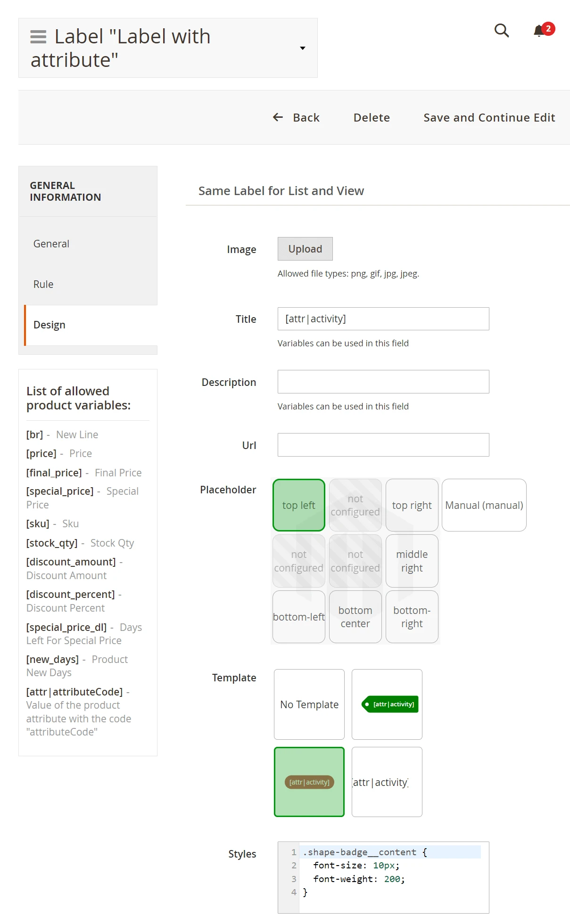Select Manual (manual) placeholder option
570x924 pixels.
coord(484,505)
